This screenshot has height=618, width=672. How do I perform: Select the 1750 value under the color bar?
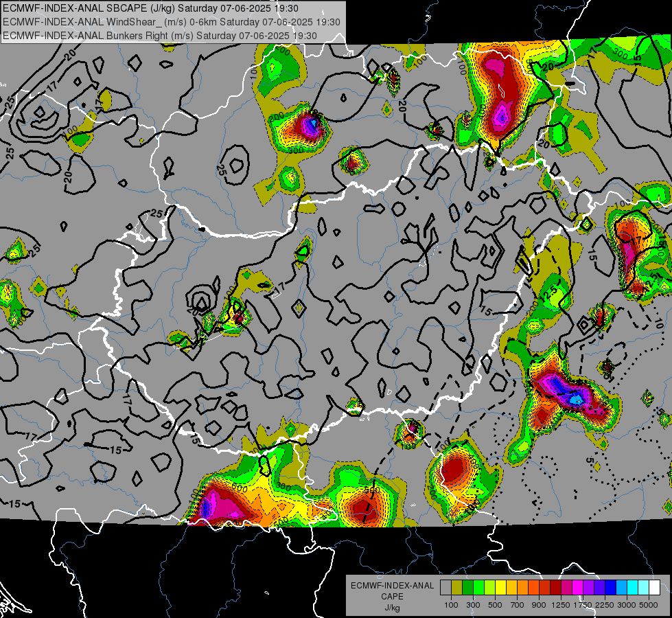[x=583, y=605]
